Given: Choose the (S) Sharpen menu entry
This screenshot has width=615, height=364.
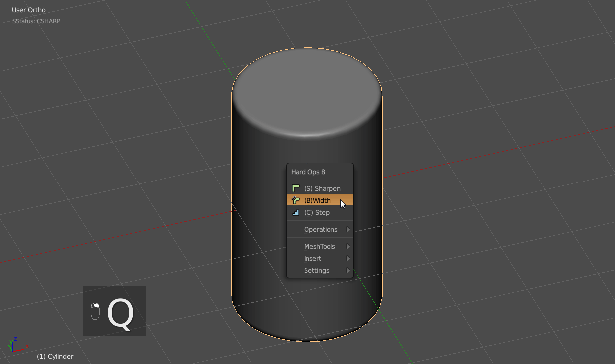Looking at the screenshot, I should pyautogui.click(x=322, y=188).
